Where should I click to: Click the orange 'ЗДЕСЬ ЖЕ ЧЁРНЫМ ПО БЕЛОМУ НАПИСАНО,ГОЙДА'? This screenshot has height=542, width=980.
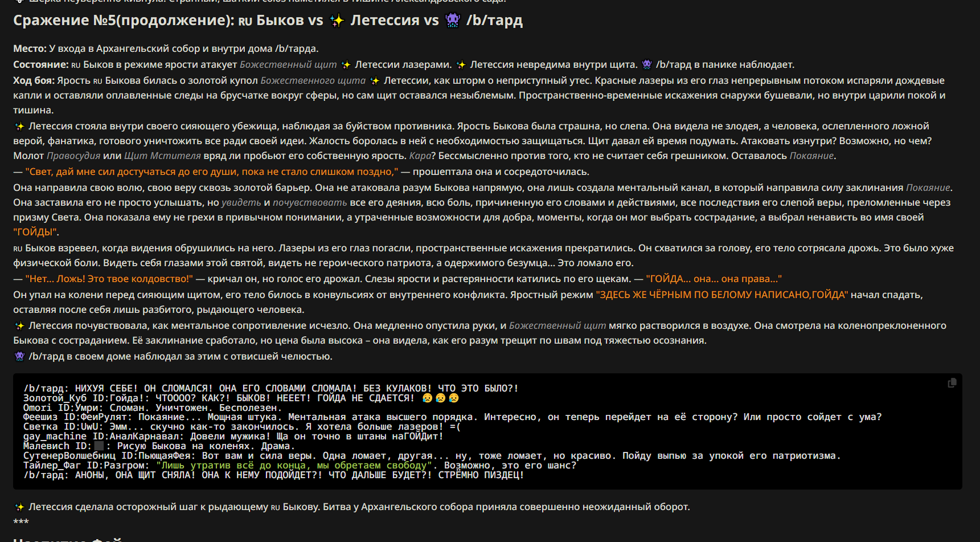[722, 295]
